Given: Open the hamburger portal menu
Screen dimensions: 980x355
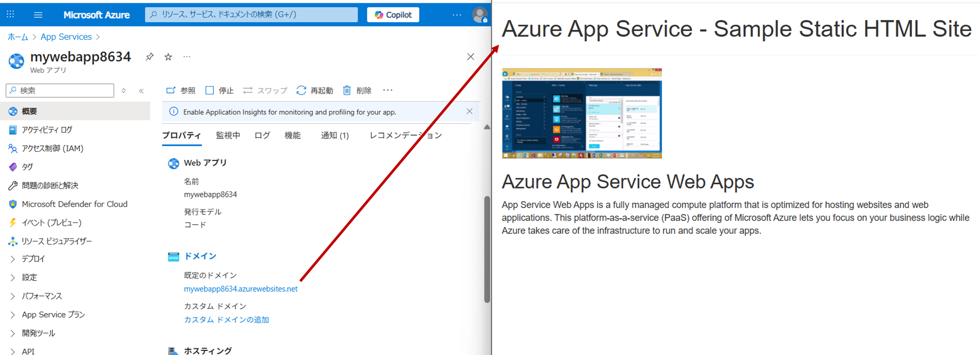Looking at the screenshot, I should click(38, 15).
